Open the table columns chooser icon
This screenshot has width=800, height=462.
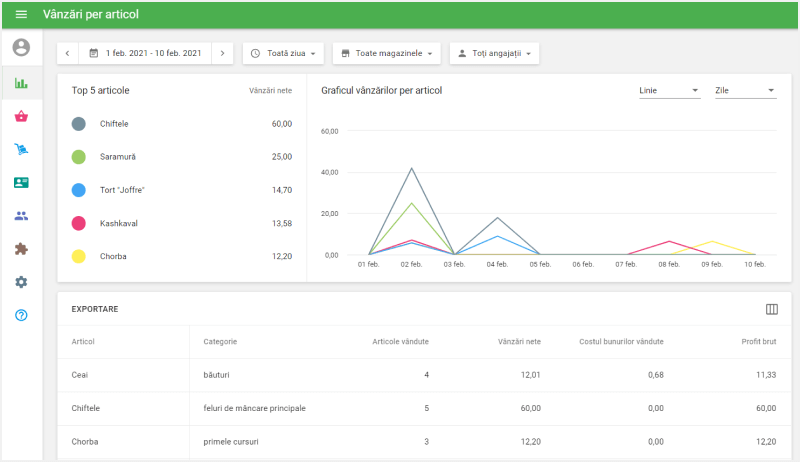point(772,309)
